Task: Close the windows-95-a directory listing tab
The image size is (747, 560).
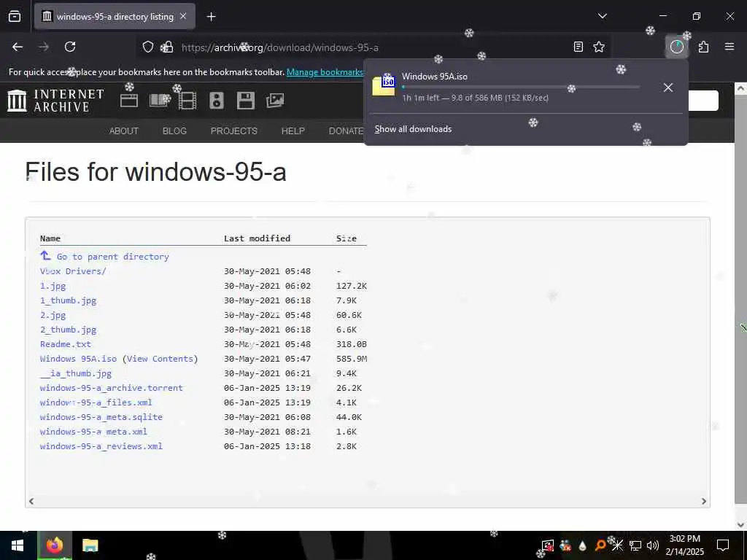Action: click(183, 16)
